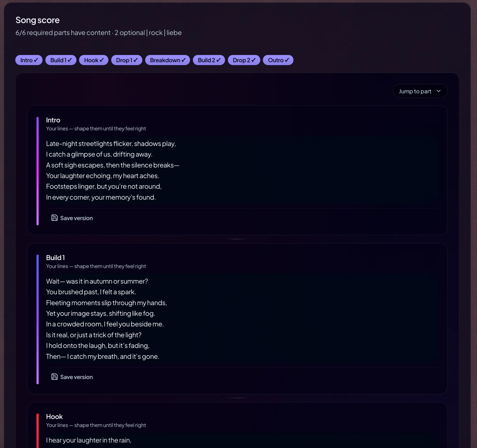Click the 'Intro' section heading
The height and width of the screenshot is (448, 477).
53,120
